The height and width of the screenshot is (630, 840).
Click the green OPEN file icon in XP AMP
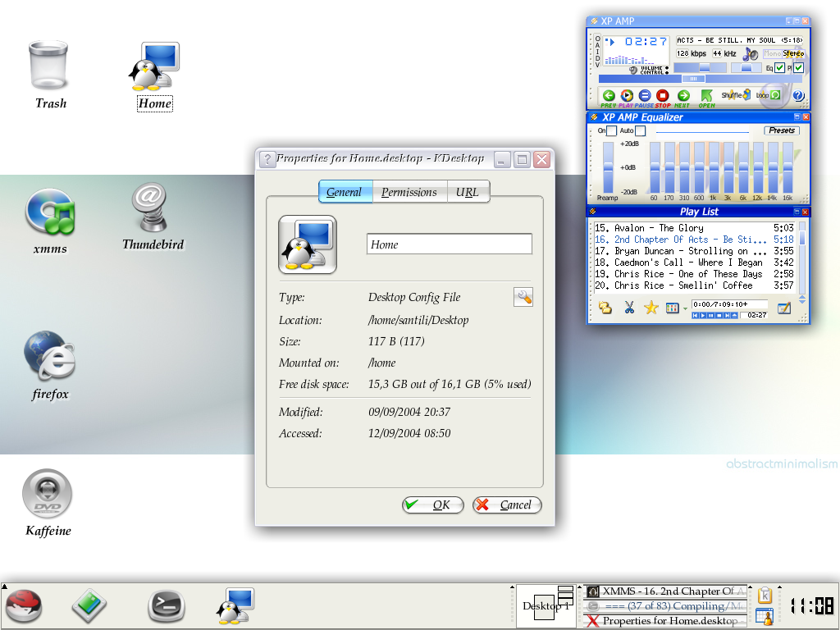(706, 96)
